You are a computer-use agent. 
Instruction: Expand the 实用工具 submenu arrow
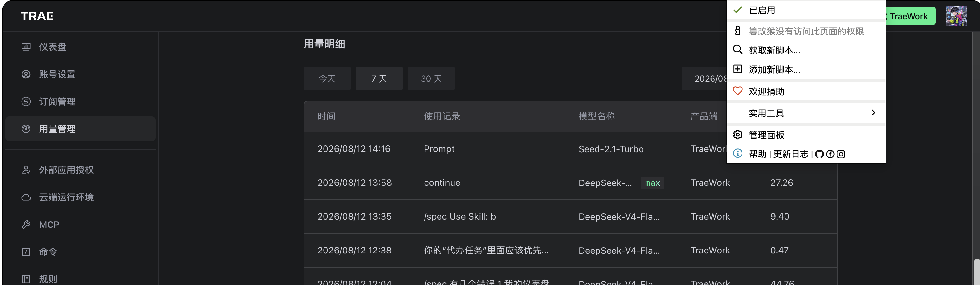[x=873, y=113]
